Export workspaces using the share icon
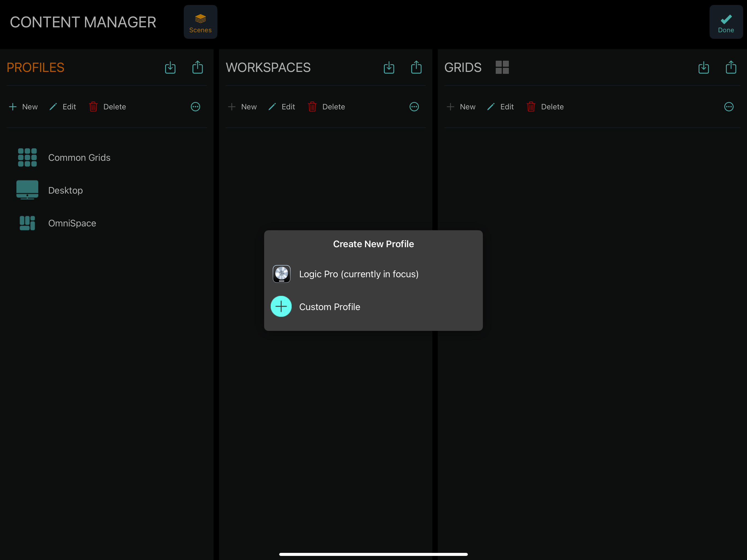Viewport: 747px width, 560px height. [416, 67]
